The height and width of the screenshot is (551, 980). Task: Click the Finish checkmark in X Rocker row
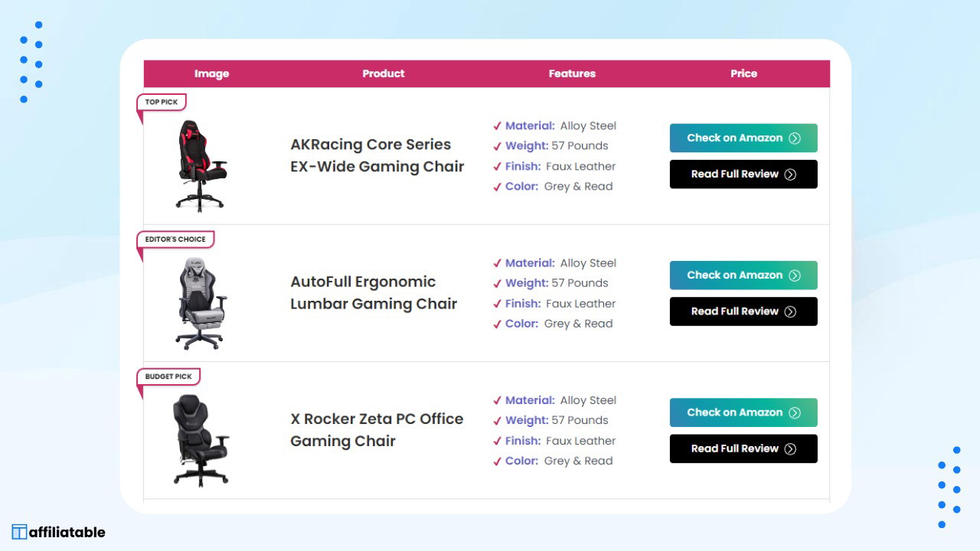tap(498, 441)
